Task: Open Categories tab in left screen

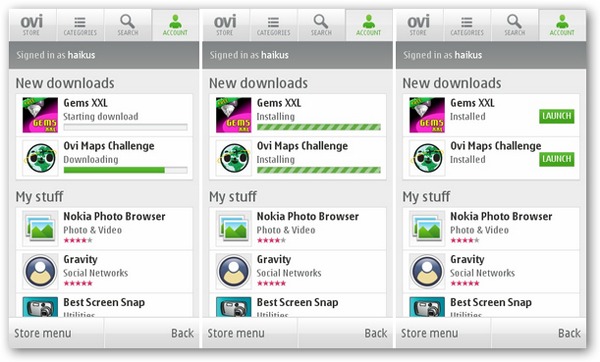Action: (80, 25)
